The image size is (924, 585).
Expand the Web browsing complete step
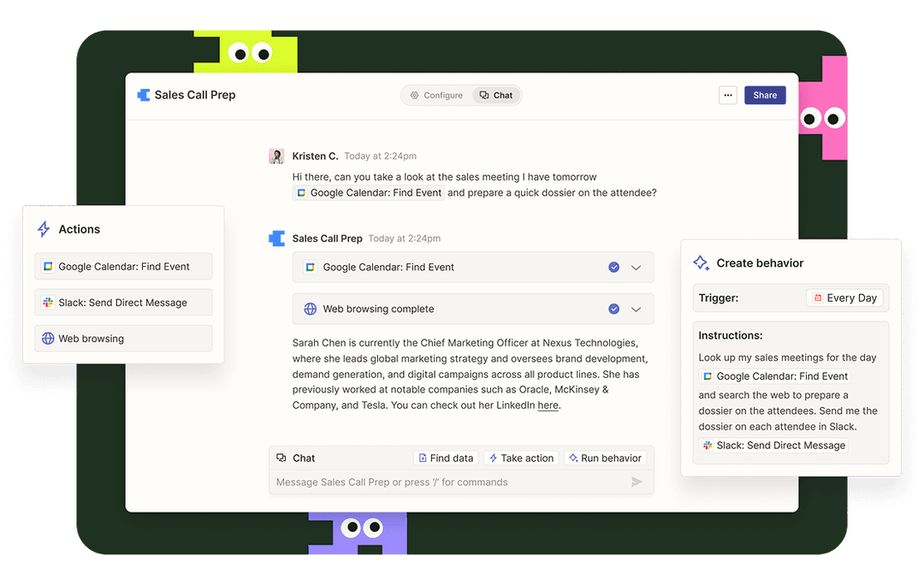coord(636,309)
